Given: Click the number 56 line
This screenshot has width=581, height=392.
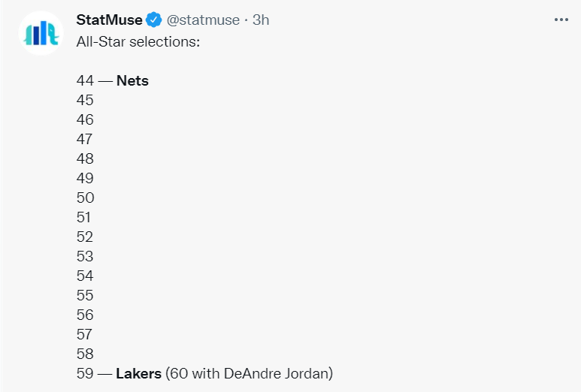Looking at the screenshot, I should (x=85, y=315).
